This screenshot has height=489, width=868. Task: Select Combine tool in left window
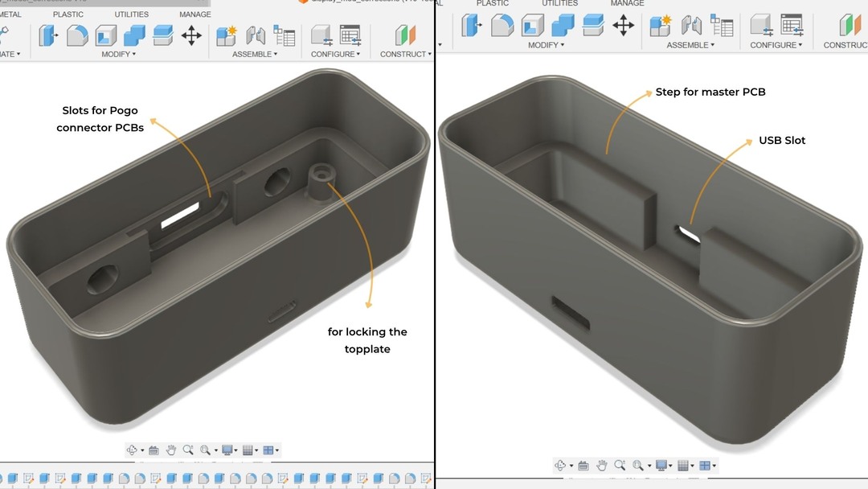coord(134,35)
